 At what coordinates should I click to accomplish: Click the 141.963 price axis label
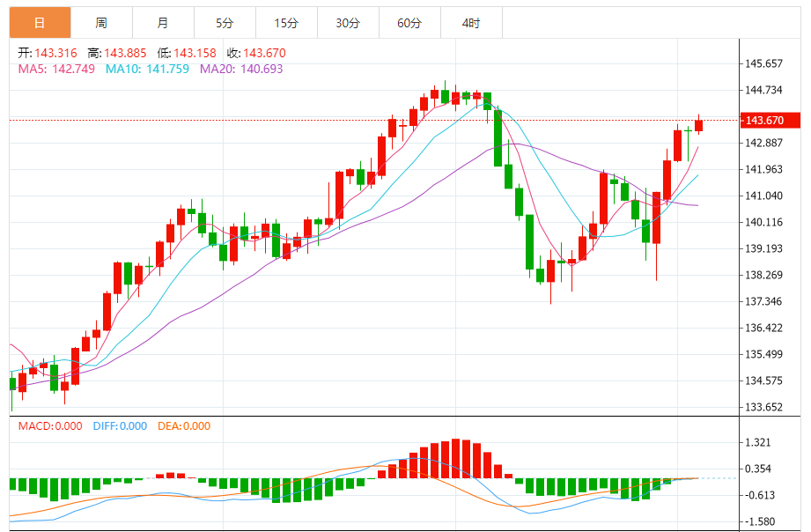point(763,169)
